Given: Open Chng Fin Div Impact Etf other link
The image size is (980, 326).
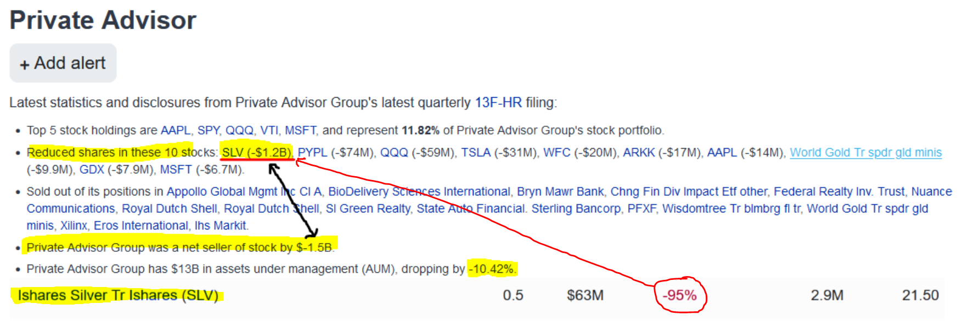Looking at the screenshot, I should [x=689, y=192].
